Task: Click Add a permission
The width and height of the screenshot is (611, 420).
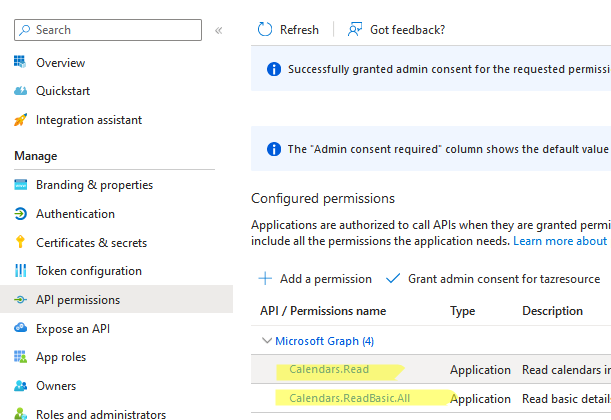Action: click(326, 279)
